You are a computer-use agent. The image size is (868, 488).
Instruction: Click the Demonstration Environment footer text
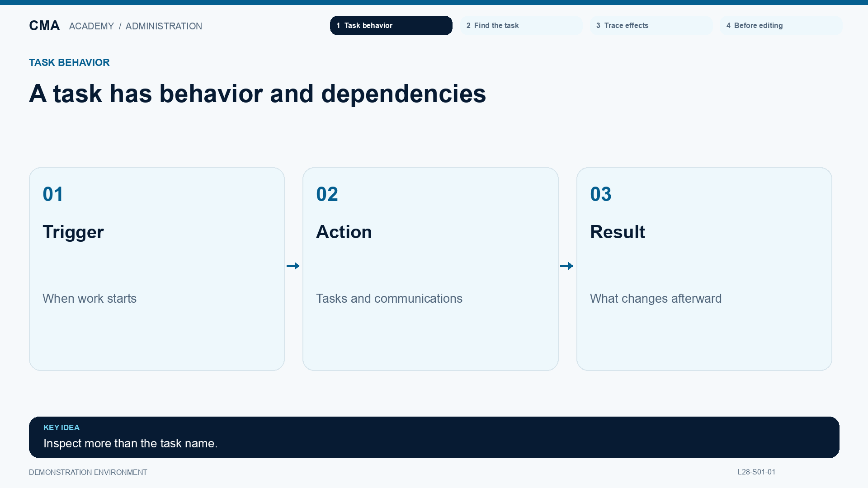click(x=88, y=472)
